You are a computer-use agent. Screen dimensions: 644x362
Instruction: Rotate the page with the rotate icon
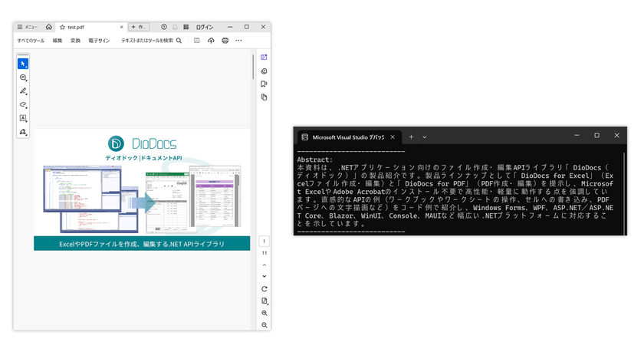[x=264, y=288]
